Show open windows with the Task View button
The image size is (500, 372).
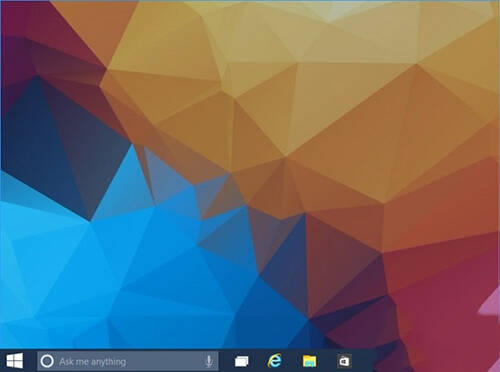click(x=242, y=361)
